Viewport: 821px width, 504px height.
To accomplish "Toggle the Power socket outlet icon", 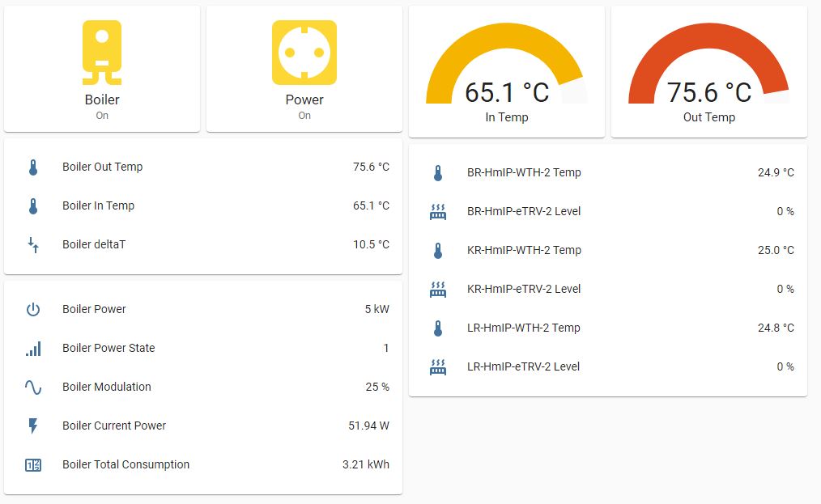I will [x=304, y=53].
